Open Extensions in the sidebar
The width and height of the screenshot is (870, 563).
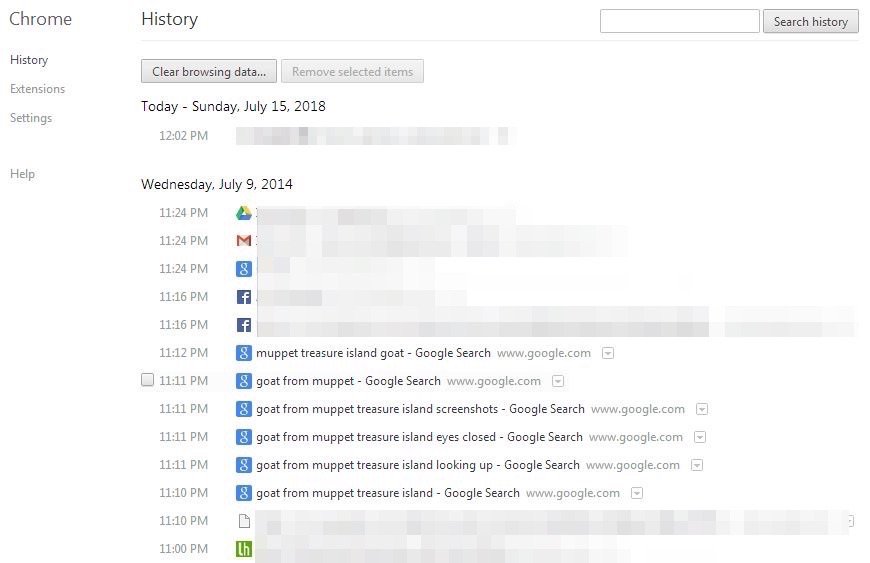pyautogui.click(x=37, y=89)
